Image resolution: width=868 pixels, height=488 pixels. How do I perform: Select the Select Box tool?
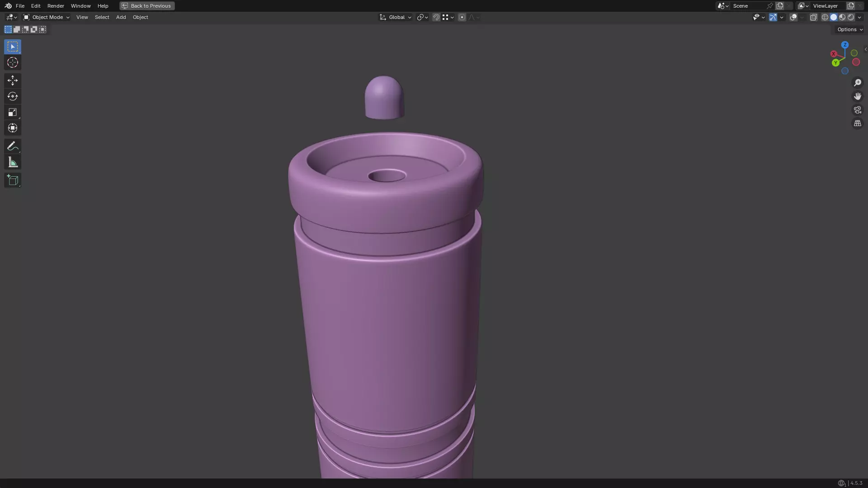(13, 47)
